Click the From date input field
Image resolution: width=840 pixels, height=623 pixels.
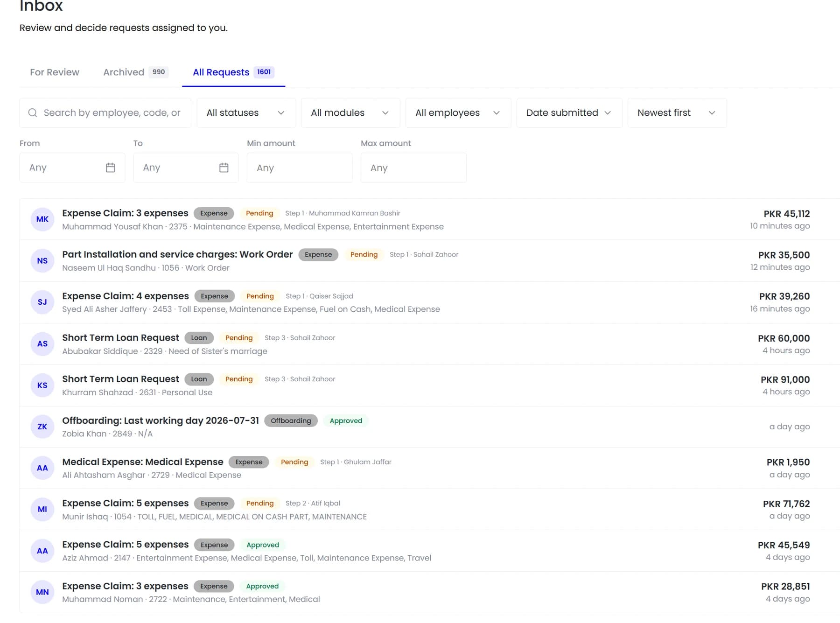click(72, 168)
